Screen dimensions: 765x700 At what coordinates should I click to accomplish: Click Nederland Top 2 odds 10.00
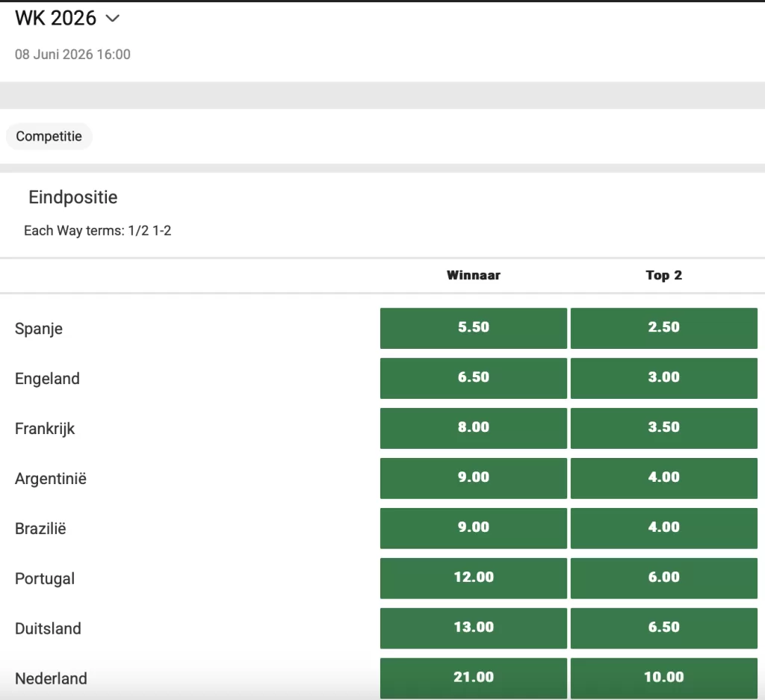coord(663,678)
